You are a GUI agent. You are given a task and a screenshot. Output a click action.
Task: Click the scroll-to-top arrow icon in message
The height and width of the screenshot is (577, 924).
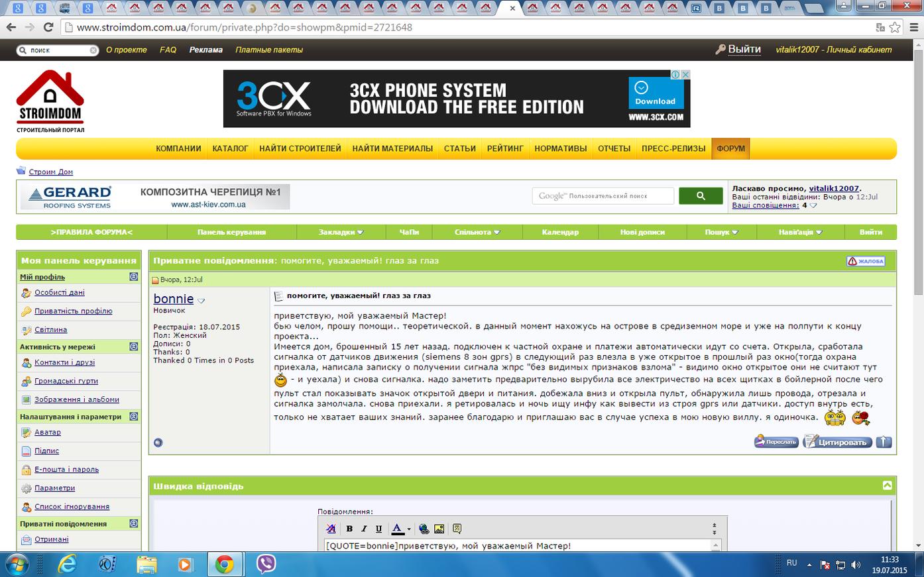pos(884,442)
